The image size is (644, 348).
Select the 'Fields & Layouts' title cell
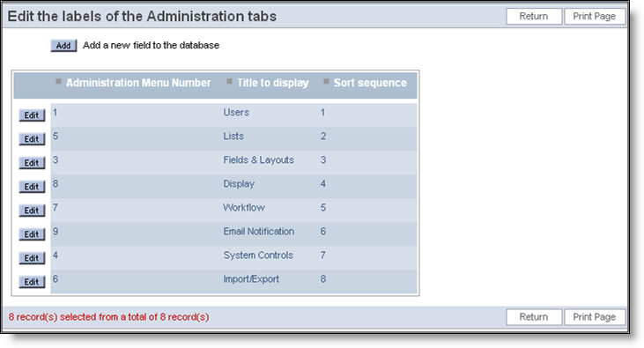[258, 159]
